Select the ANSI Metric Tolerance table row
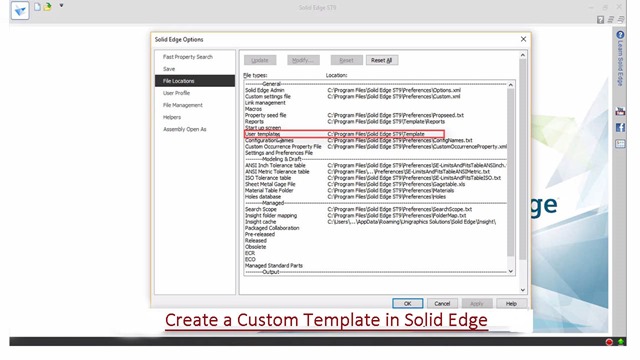 376,171
